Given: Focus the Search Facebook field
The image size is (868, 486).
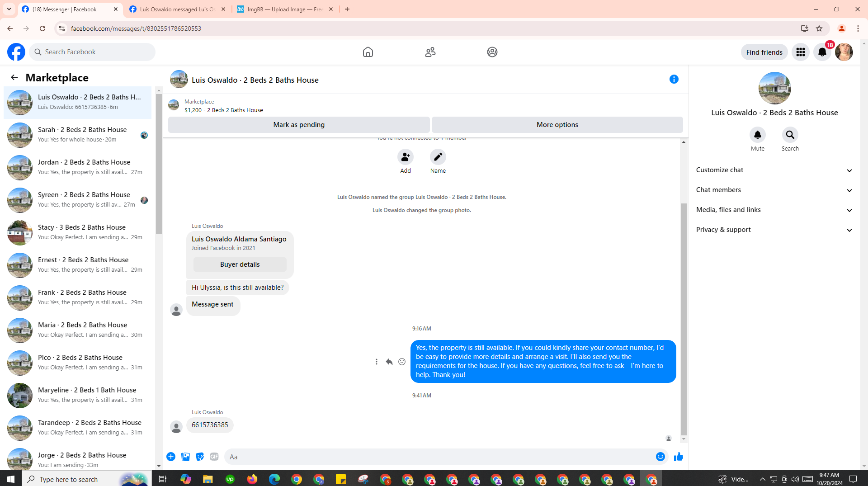Looking at the screenshot, I should [x=92, y=52].
